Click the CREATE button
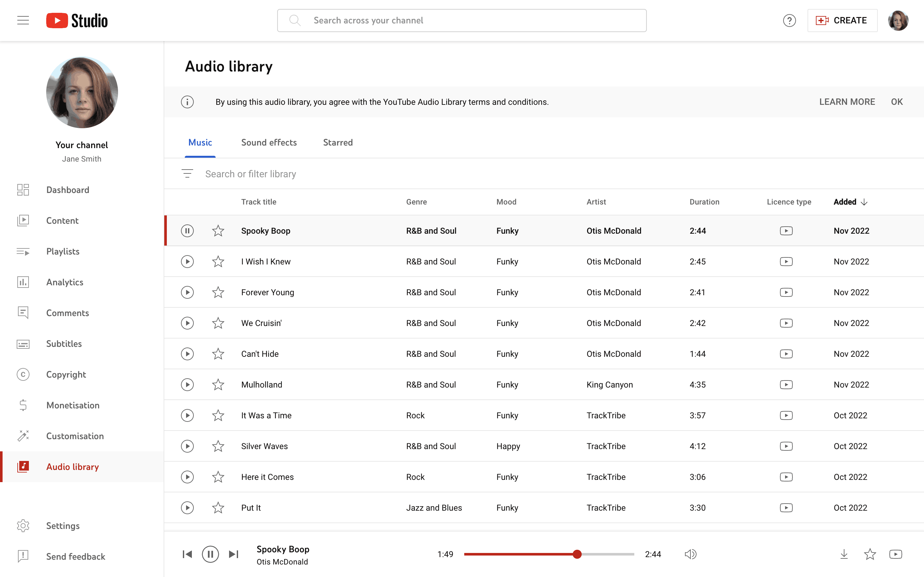The width and height of the screenshot is (924, 577). pos(842,20)
